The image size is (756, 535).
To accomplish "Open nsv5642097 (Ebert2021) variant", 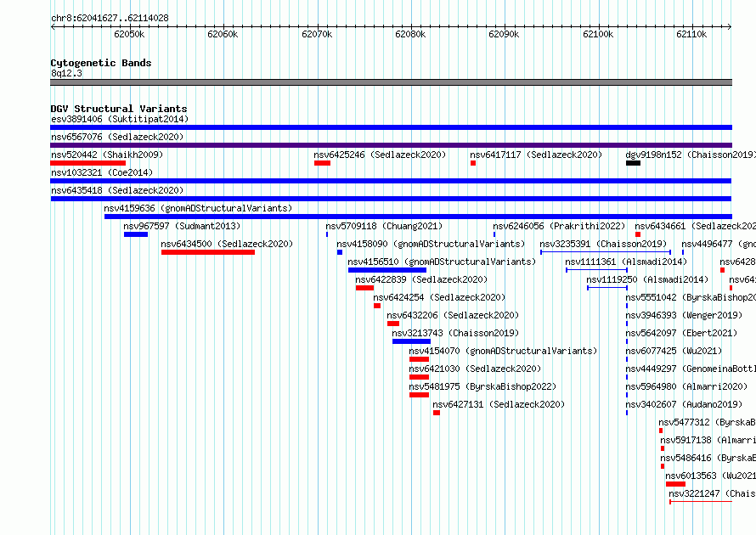I will [x=681, y=333].
